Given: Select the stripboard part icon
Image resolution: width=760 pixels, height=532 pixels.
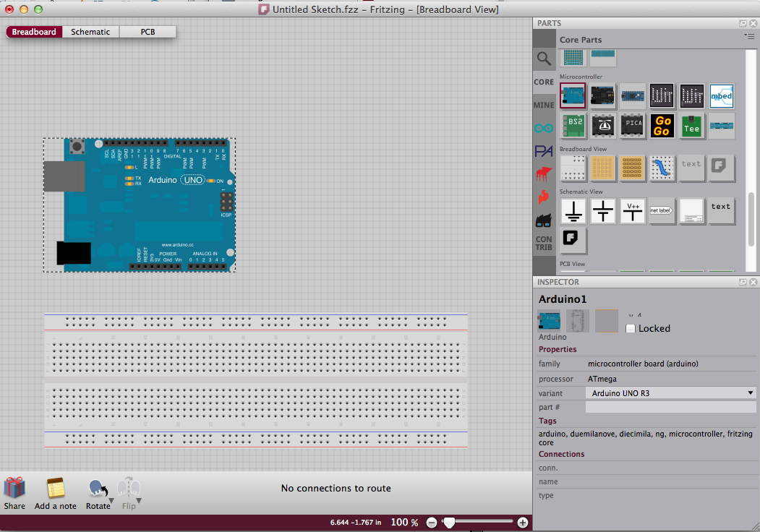Looking at the screenshot, I should [x=633, y=168].
